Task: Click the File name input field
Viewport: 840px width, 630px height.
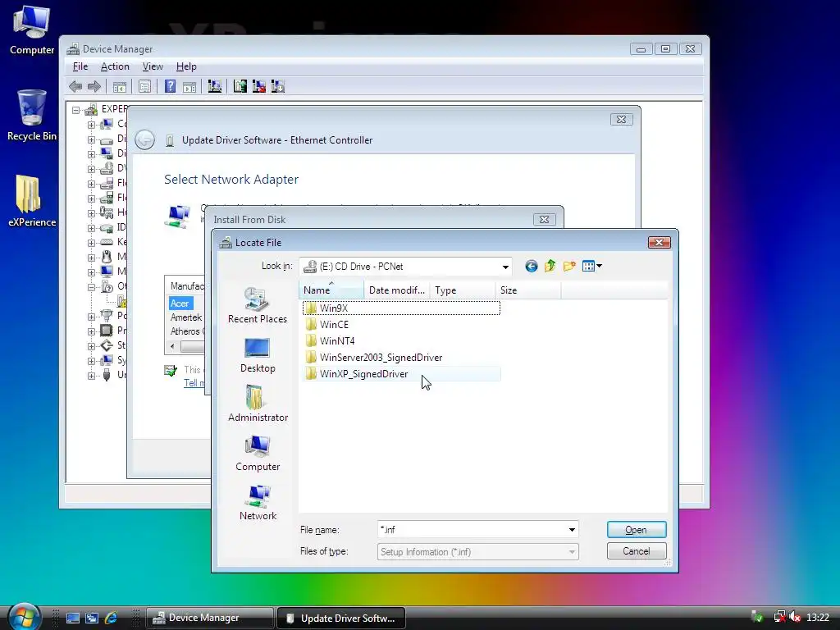Action: (472, 530)
